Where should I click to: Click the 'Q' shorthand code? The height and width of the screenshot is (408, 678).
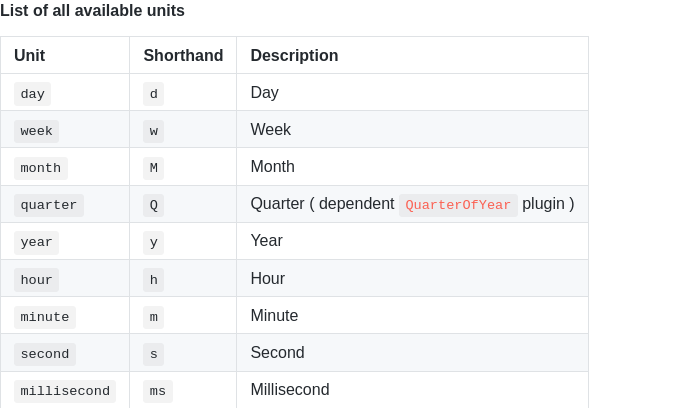coord(154,205)
